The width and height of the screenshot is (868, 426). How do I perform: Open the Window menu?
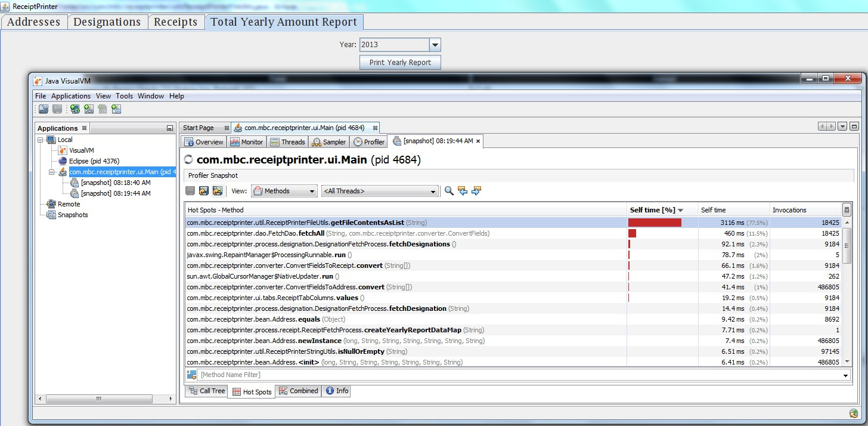pyautogui.click(x=151, y=96)
